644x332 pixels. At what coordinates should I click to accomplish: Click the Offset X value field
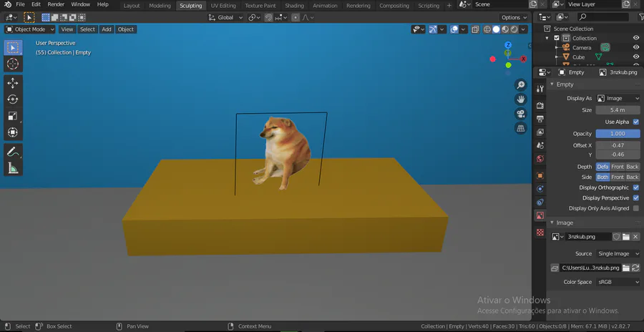[x=618, y=145]
